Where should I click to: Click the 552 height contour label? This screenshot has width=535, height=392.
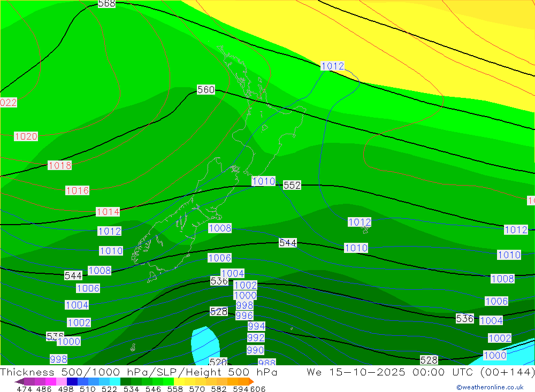pyautogui.click(x=292, y=185)
